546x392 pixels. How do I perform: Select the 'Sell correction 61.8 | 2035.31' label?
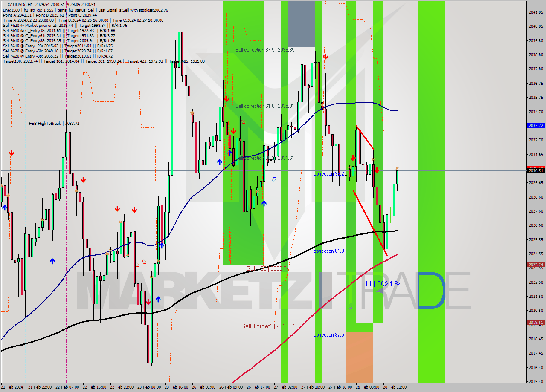(265, 106)
